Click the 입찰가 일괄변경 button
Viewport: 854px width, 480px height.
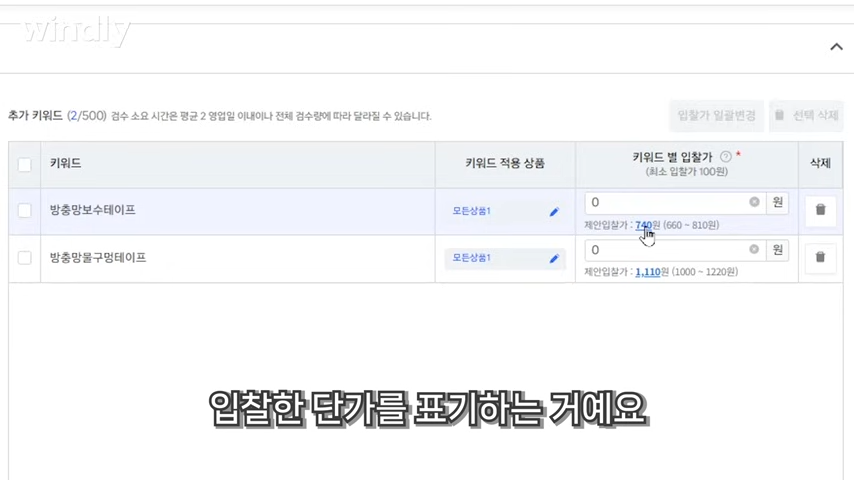pyautogui.click(x=716, y=116)
